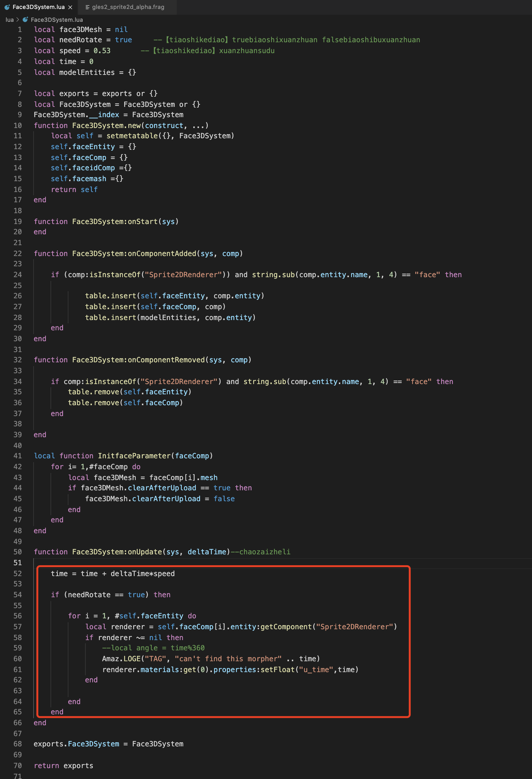Click 'deltaTime*speed' on line 52

pos(142,574)
